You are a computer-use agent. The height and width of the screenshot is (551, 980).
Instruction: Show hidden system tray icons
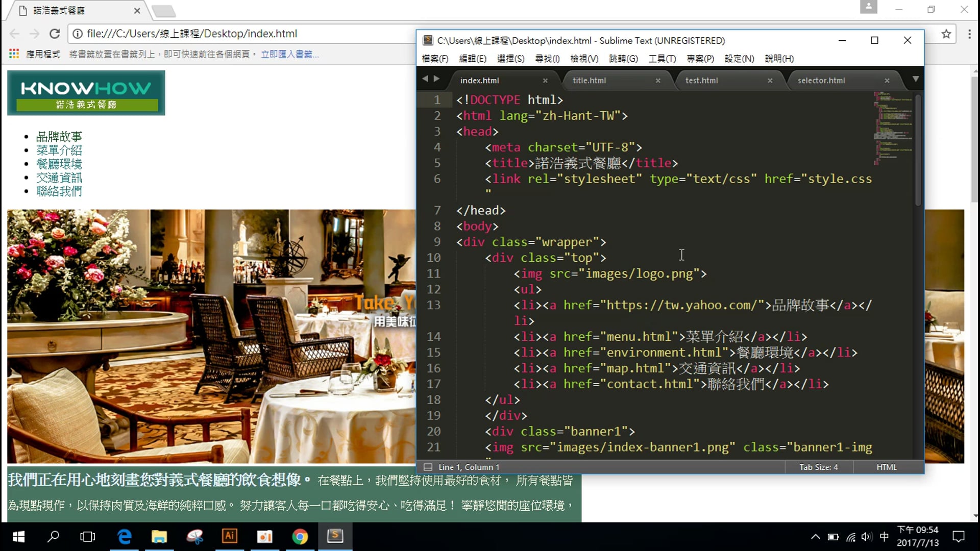(x=815, y=536)
